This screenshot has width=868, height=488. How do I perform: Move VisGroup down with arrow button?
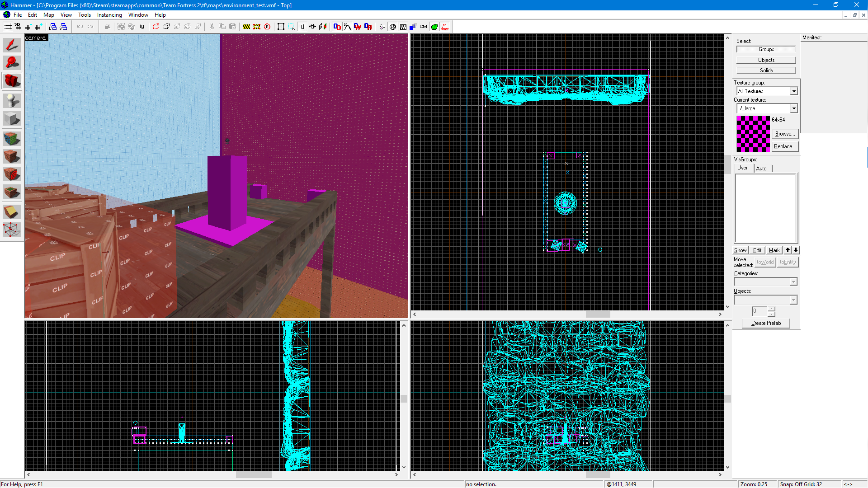pos(796,250)
